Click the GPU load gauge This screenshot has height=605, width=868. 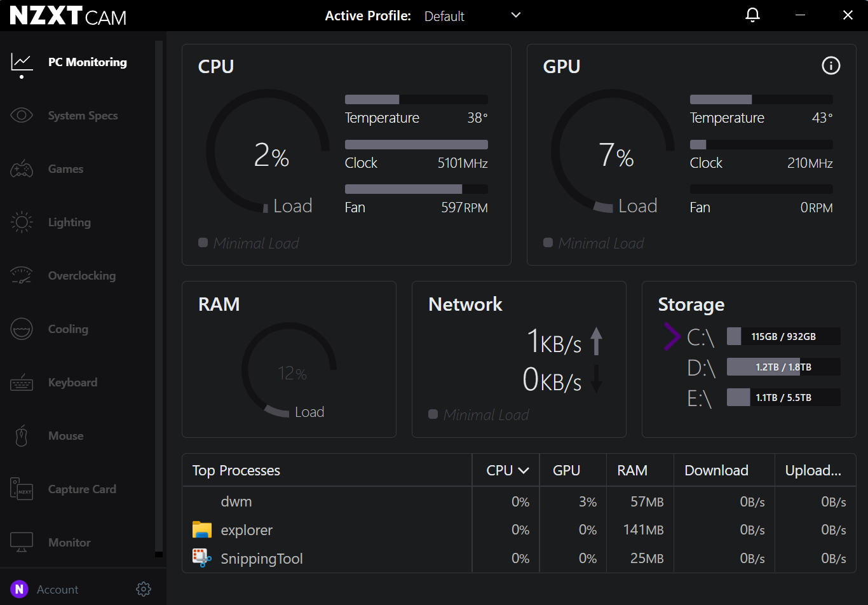[x=613, y=151]
